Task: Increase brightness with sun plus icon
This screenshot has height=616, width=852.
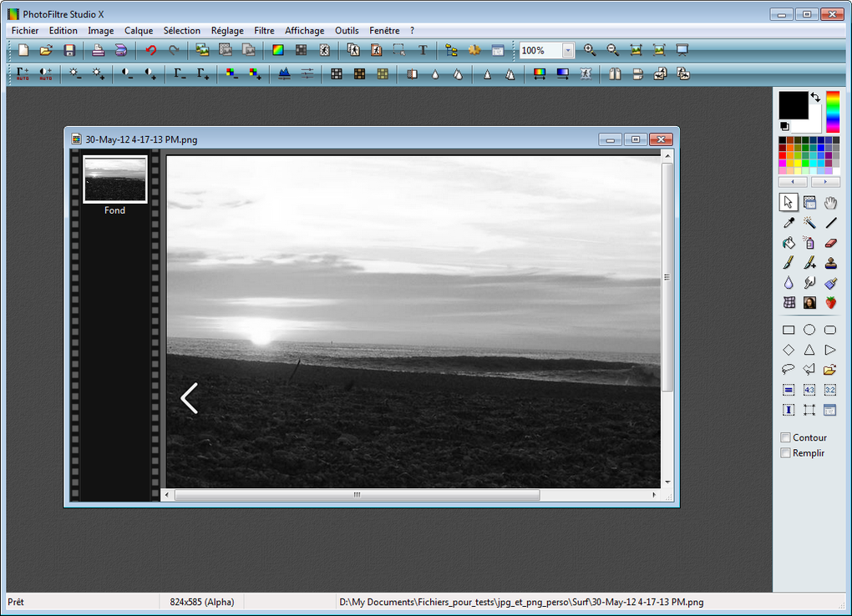Action: coord(99,74)
